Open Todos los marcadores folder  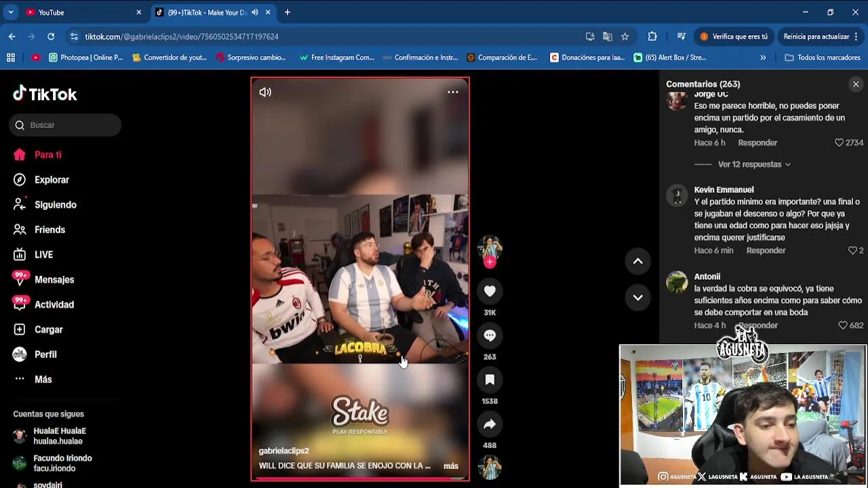[x=823, y=58]
